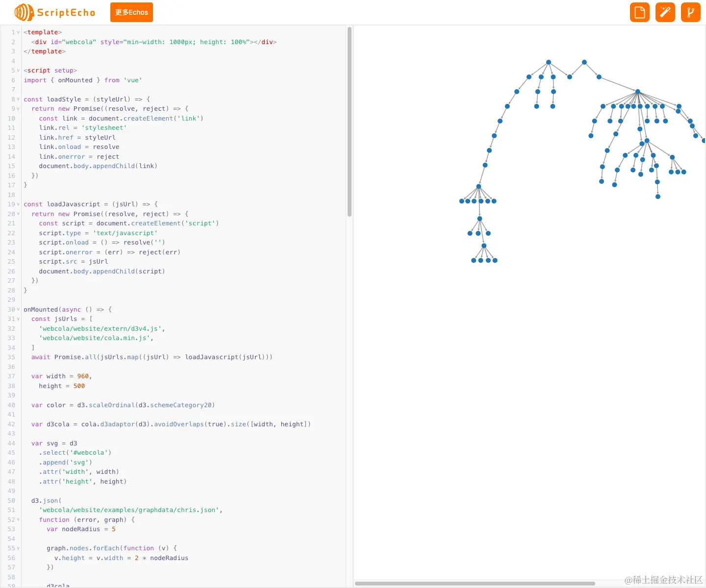706x588 pixels.
Task: Click 'onMounted' in the import line
Action: tap(75, 80)
